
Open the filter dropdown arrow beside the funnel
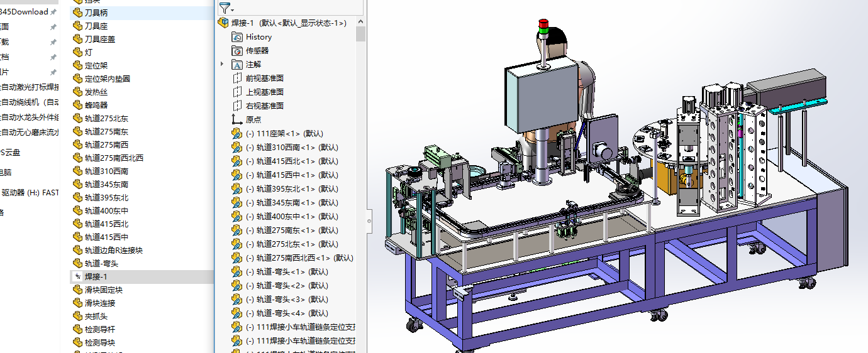[x=233, y=10]
